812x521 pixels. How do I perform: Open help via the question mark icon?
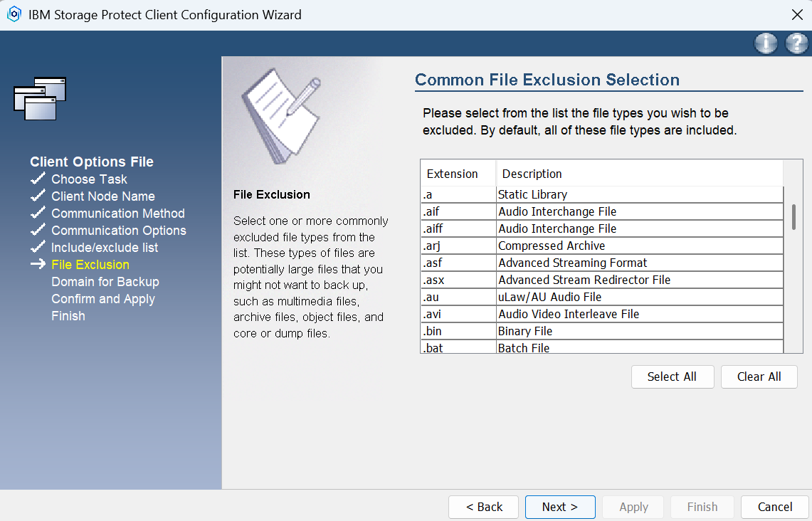(x=796, y=43)
